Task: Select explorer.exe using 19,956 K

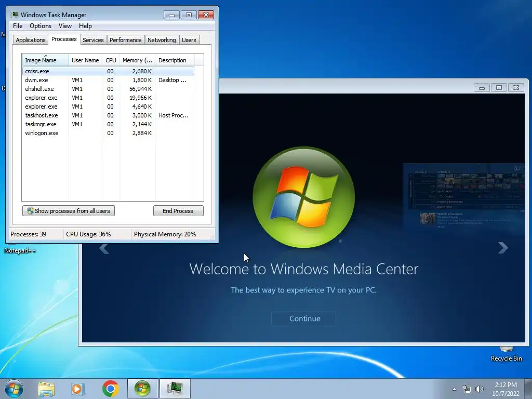Action: click(x=108, y=98)
